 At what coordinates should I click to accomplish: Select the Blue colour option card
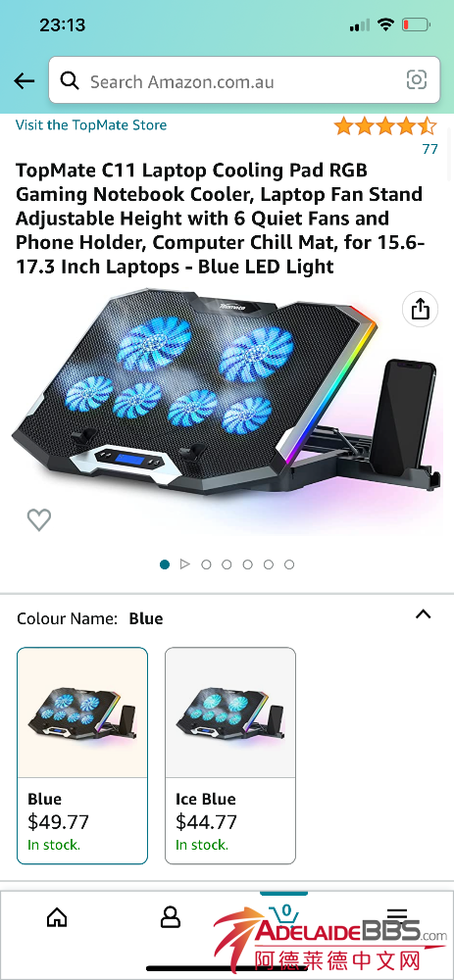click(82, 756)
